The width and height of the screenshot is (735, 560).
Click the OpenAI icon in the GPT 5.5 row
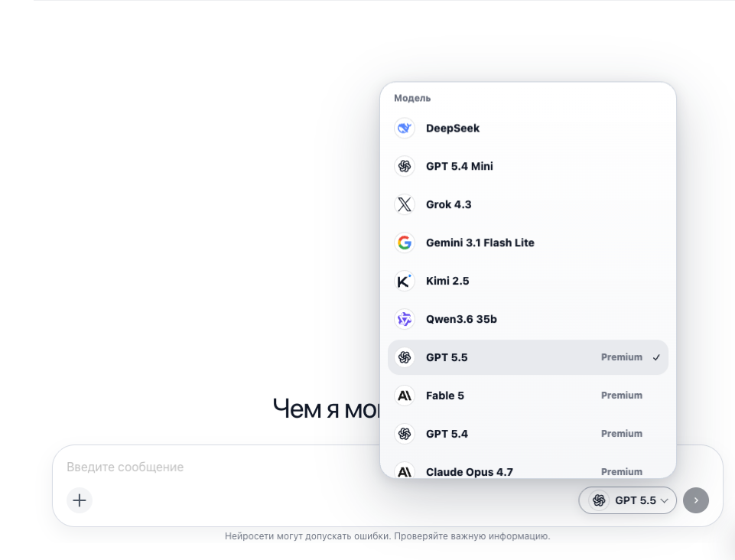pyautogui.click(x=404, y=357)
